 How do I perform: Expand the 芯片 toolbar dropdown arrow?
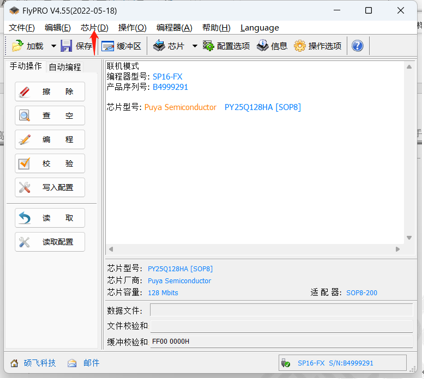click(x=195, y=46)
